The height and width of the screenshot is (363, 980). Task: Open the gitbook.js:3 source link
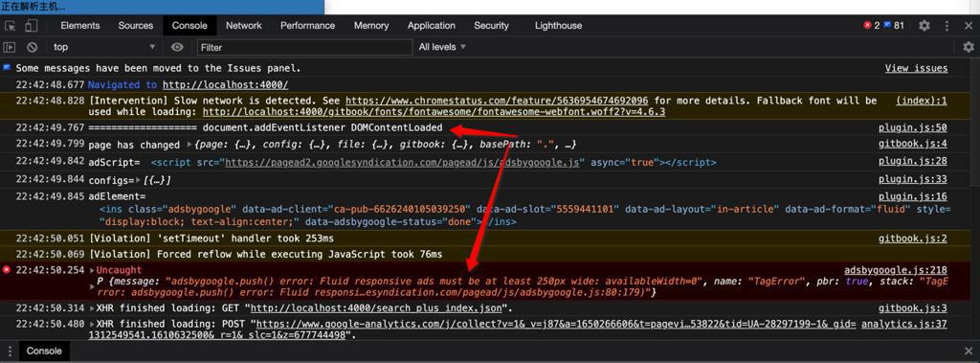tap(912, 308)
